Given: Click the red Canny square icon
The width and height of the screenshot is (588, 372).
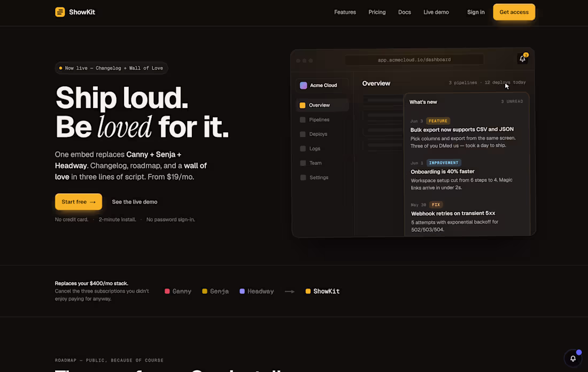Looking at the screenshot, I should (x=167, y=291).
